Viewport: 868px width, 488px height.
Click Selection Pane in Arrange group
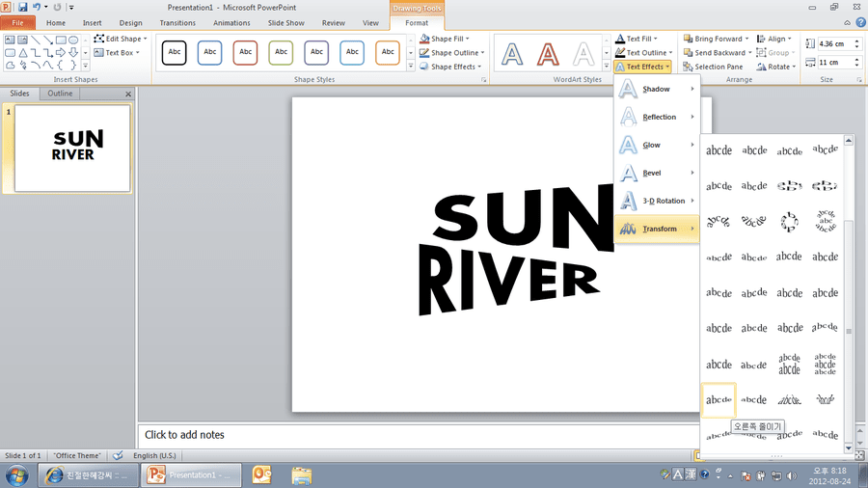pos(713,67)
